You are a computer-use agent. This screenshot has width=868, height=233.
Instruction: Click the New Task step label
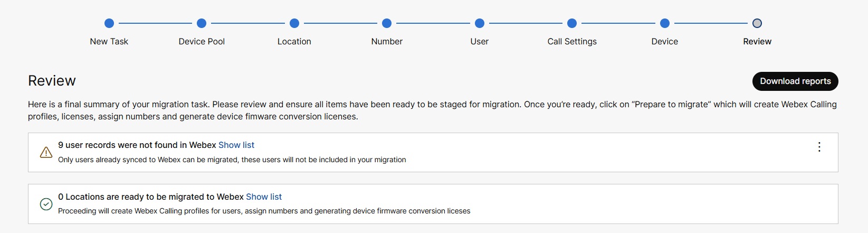tap(109, 42)
